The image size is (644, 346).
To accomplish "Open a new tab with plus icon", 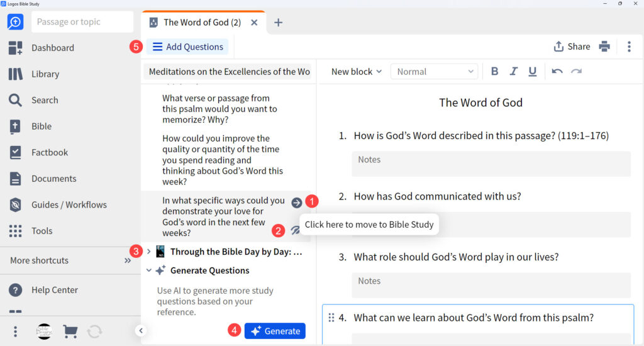I will pos(278,23).
